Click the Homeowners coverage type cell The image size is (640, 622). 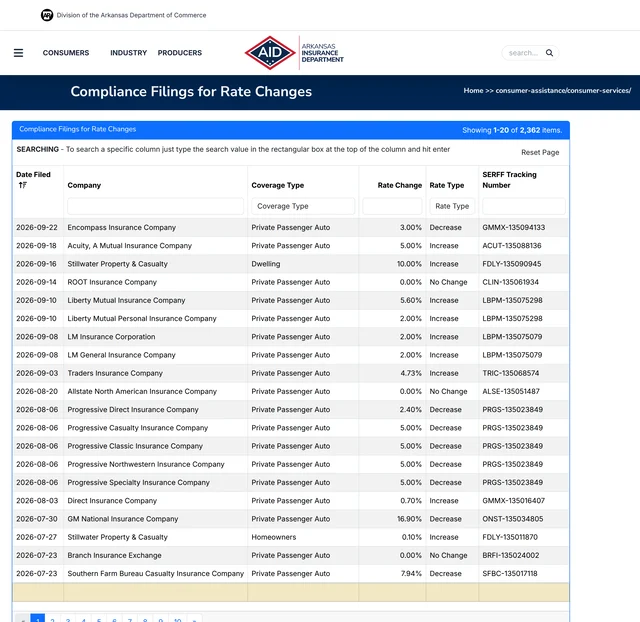pos(273,537)
